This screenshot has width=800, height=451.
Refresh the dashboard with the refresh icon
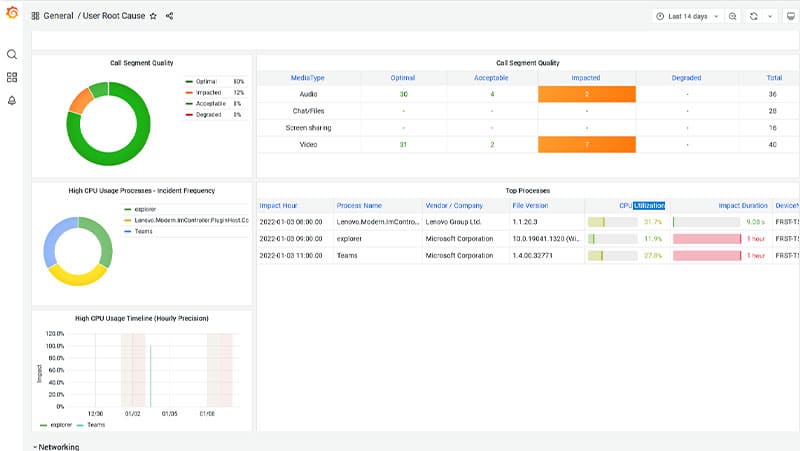pyautogui.click(x=753, y=16)
